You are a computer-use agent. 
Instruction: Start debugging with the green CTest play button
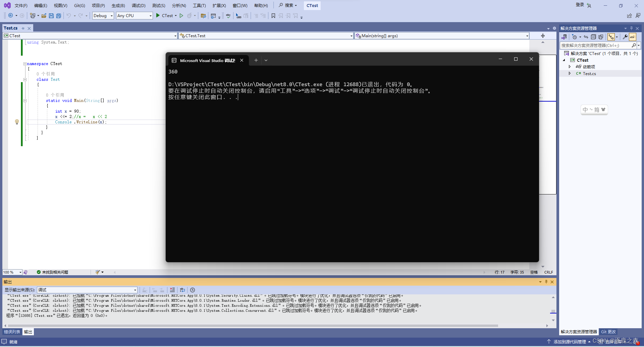click(166, 15)
